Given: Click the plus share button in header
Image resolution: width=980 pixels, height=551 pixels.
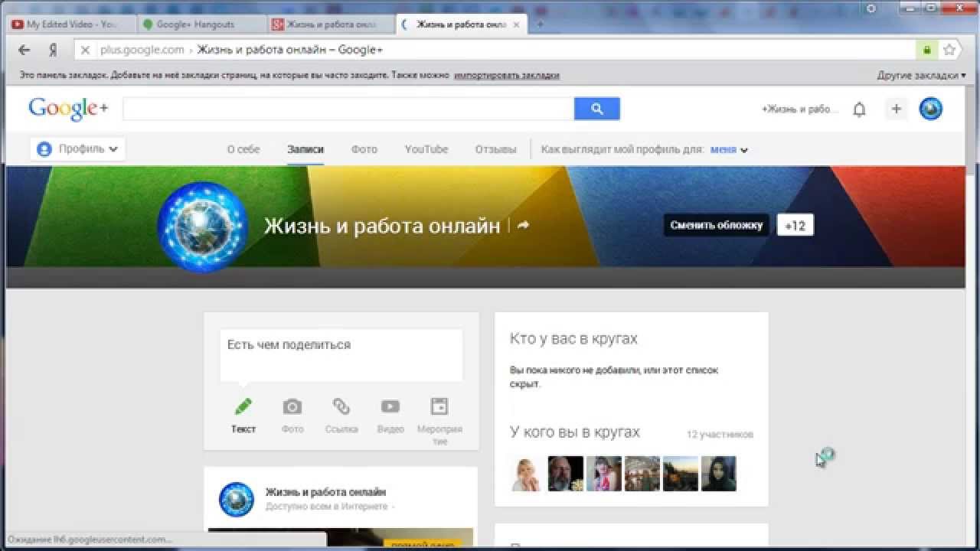Looking at the screenshot, I should pos(897,109).
